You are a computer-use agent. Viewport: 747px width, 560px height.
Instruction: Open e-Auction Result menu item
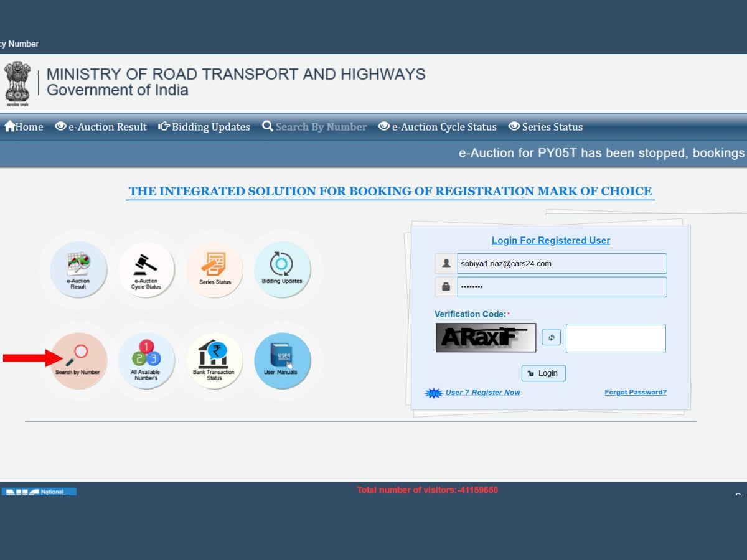[101, 127]
